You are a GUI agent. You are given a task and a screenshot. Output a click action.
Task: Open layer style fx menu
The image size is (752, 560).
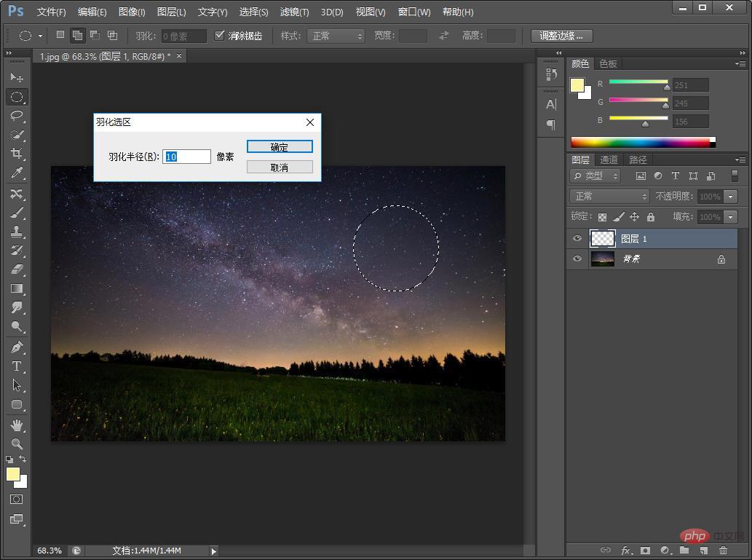(626, 551)
